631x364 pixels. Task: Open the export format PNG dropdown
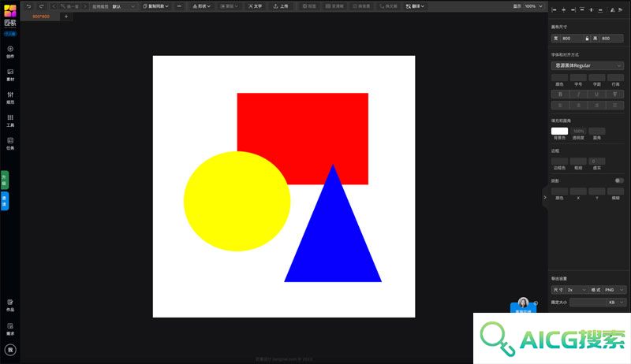tap(614, 290)
